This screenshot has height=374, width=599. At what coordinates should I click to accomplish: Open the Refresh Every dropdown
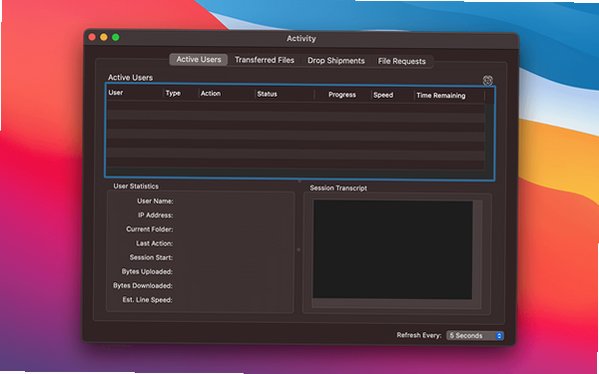475,336
